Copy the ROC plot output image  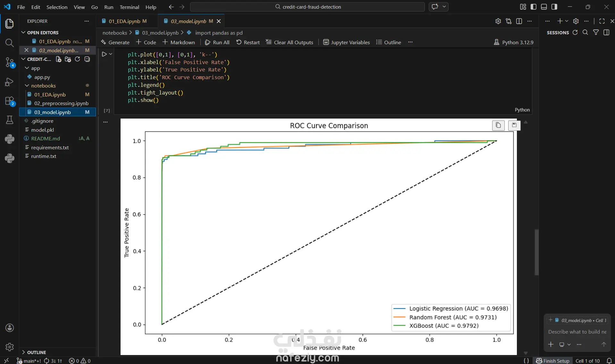(498, 125)
